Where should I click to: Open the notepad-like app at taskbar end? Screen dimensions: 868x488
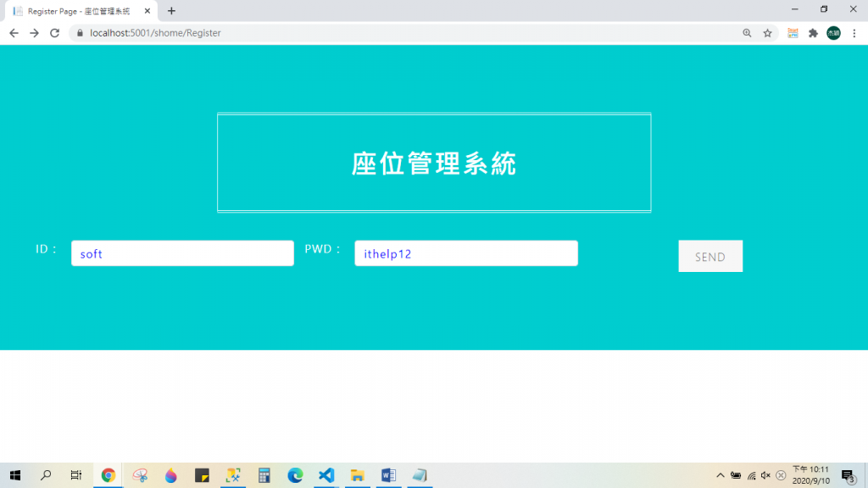pos(420,475)
